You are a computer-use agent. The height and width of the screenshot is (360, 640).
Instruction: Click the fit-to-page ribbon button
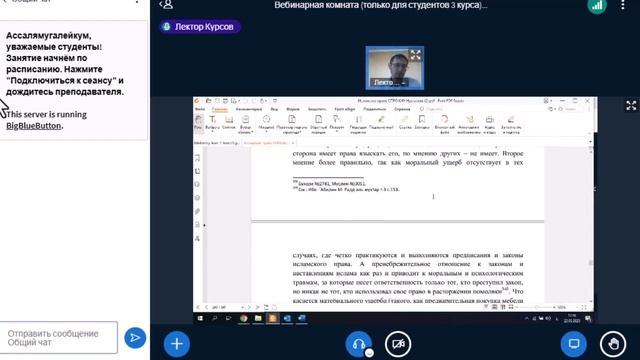click(x=292, y=124)
